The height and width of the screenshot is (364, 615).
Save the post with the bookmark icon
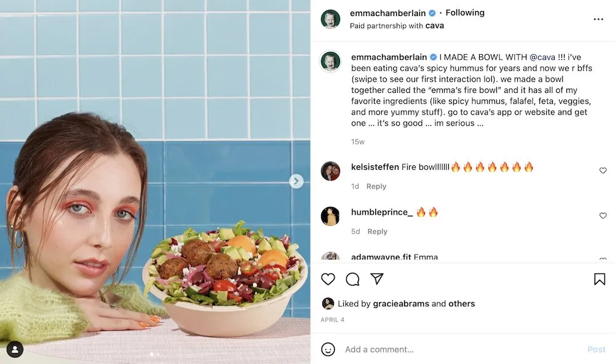click(600, 279)
